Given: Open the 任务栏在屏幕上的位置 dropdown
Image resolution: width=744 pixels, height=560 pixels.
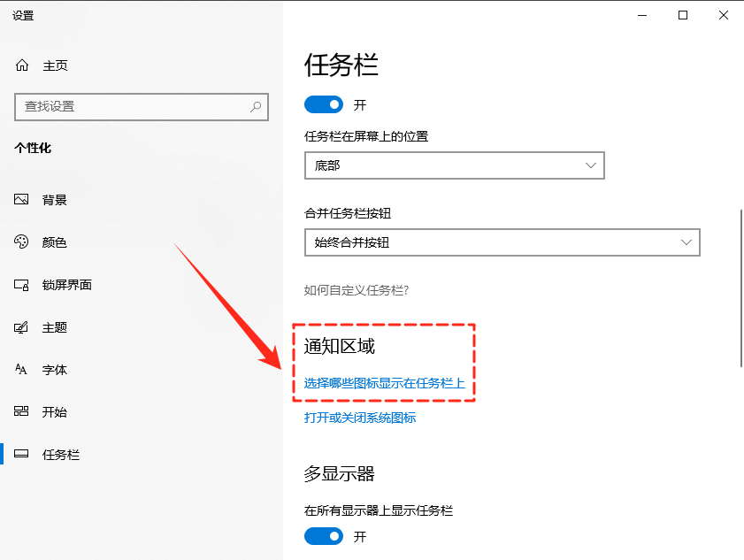Looking at the screenshot, I should point(453,165).
